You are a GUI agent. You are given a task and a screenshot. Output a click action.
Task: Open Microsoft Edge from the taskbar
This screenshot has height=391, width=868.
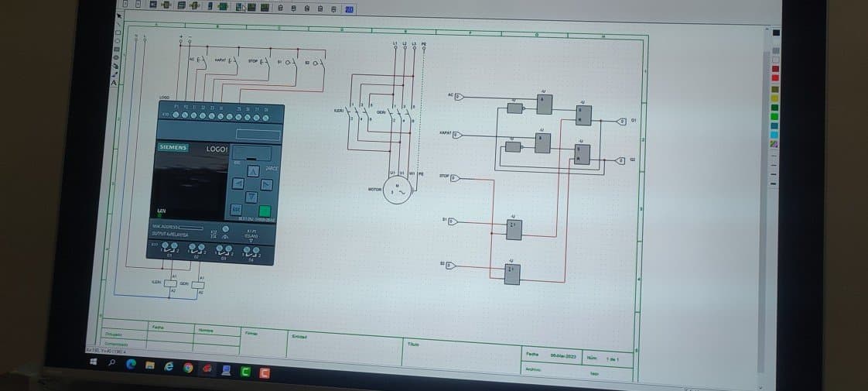point(132,365)
